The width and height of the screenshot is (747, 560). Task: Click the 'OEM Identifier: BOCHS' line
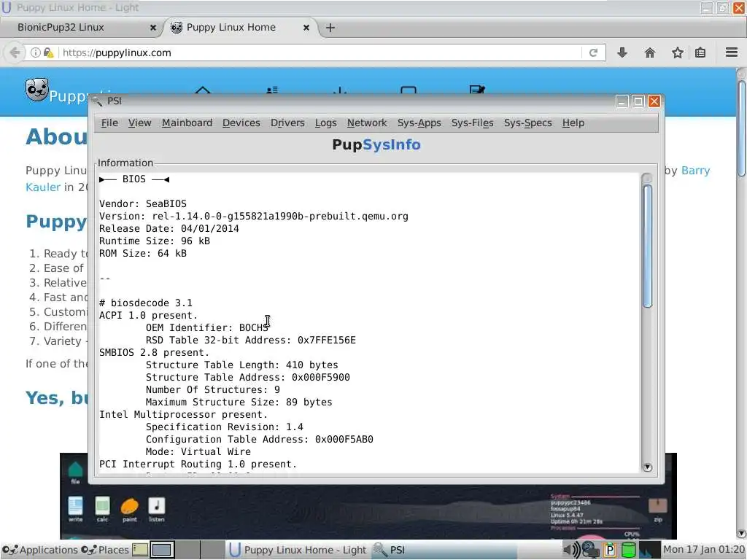click(x=207, y=327)
